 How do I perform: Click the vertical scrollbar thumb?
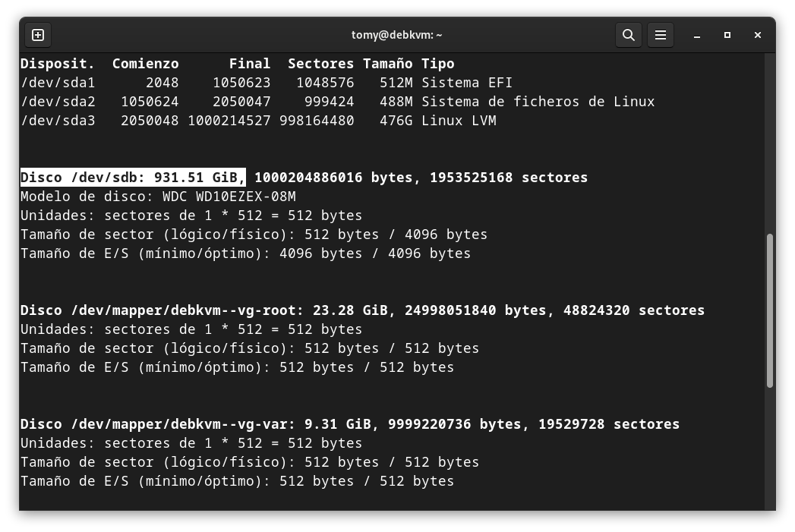(770, 311)
